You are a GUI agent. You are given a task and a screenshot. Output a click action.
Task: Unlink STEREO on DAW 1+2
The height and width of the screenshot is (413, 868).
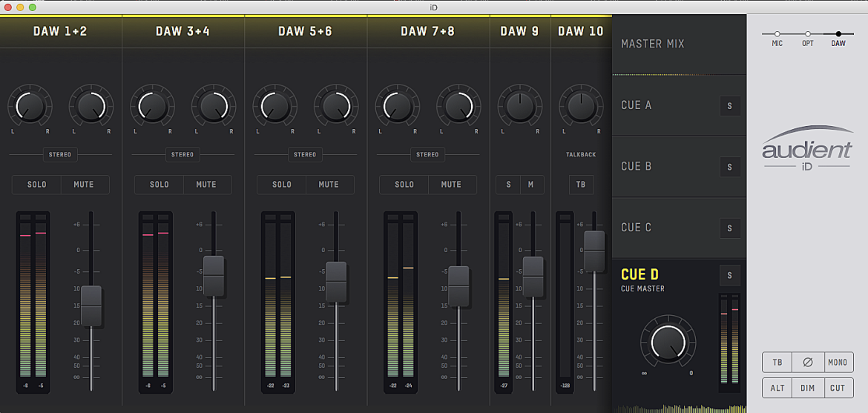click(x=60, y=154)
